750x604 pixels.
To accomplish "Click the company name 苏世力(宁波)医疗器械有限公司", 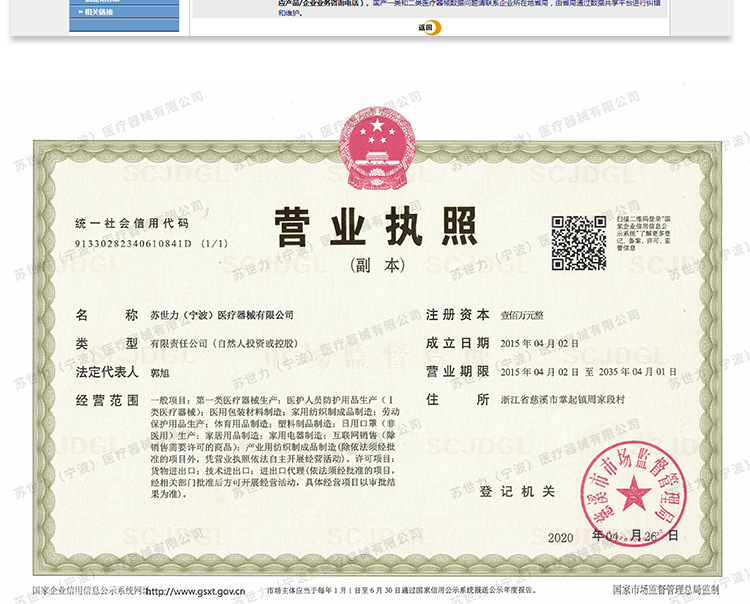I will pyautogui.click(x=221, y=315).
